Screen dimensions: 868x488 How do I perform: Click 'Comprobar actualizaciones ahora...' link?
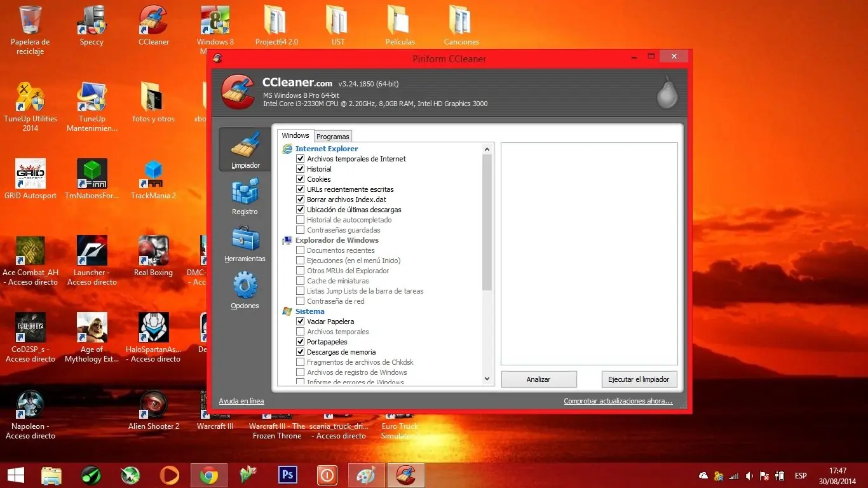coord(618,401)
